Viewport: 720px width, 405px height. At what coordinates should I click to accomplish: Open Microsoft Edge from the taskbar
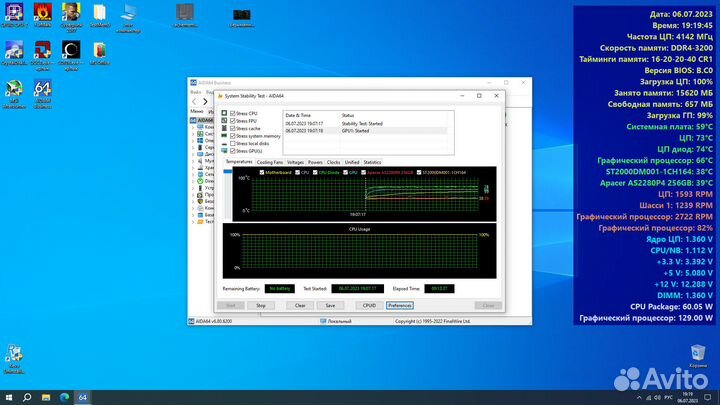click(64, 397)
